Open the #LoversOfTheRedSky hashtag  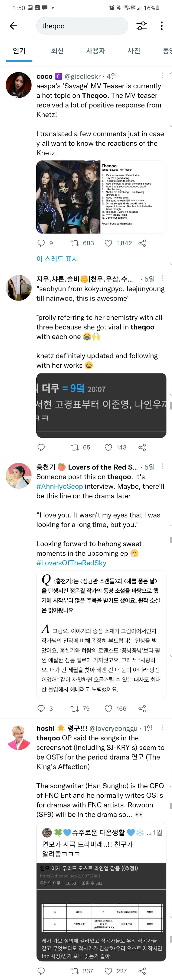71,563
